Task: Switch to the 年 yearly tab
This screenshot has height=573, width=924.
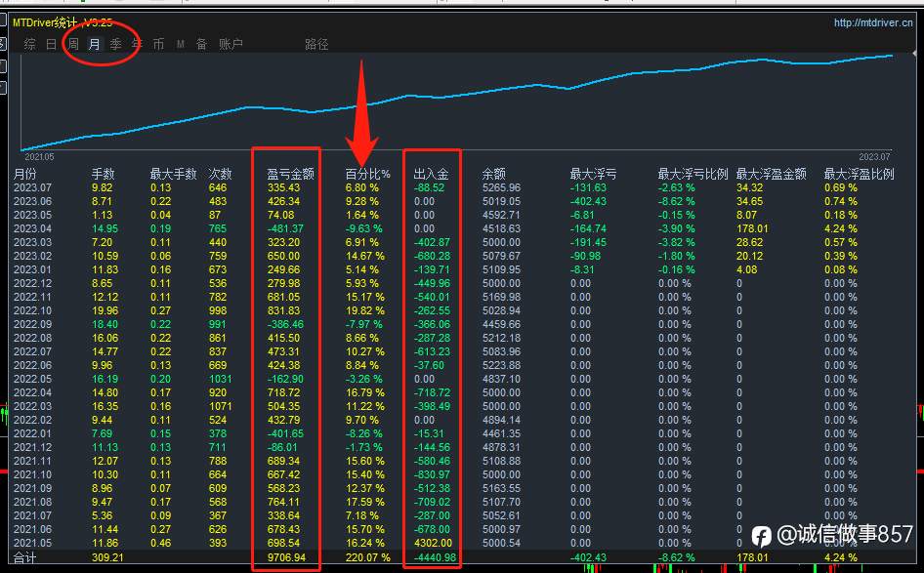Action: click(138, 44)
